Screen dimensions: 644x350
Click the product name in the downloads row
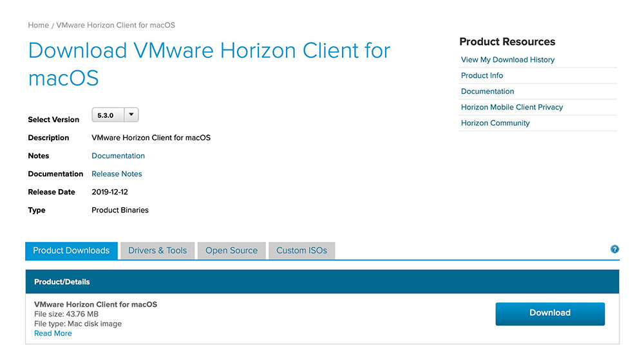[x=95, y=304]
